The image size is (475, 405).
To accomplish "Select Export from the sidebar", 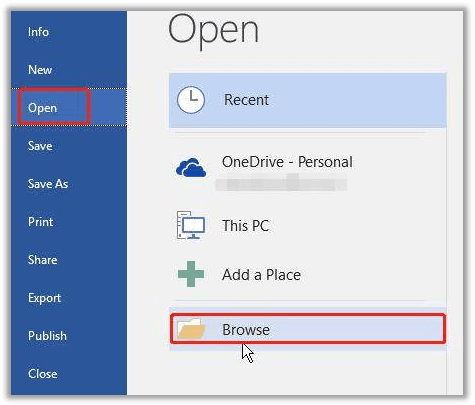I will (44, 298).
